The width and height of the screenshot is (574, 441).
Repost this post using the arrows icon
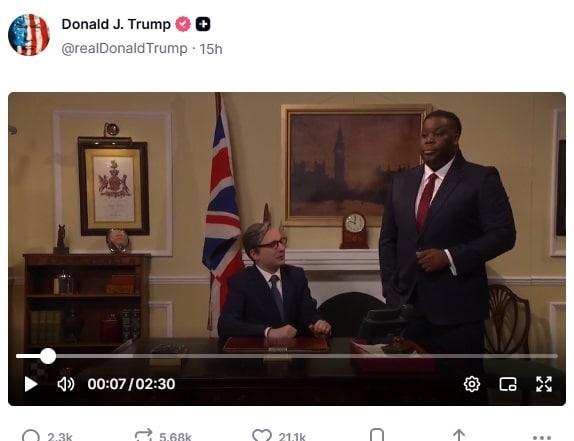point(143,436)
